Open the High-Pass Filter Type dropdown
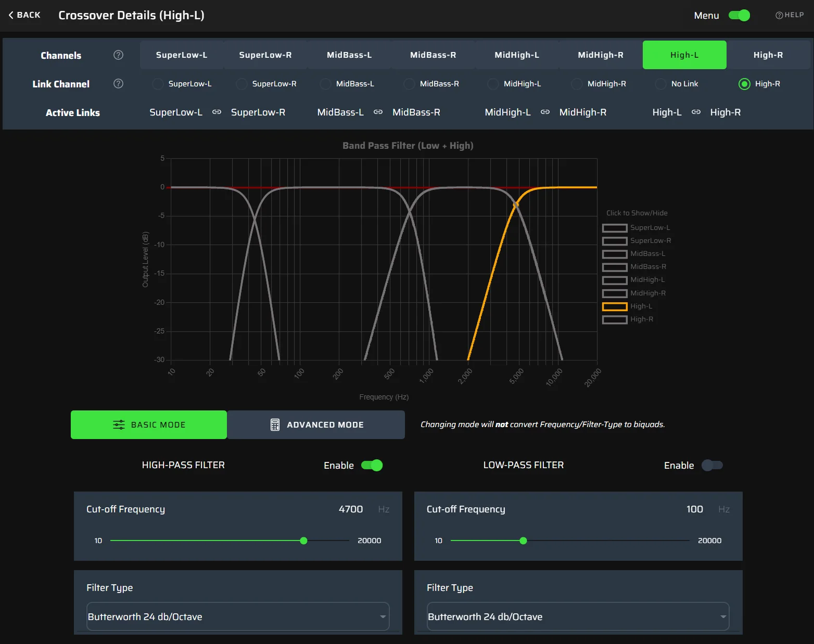814x644 pixels. [x=238, y=616]
